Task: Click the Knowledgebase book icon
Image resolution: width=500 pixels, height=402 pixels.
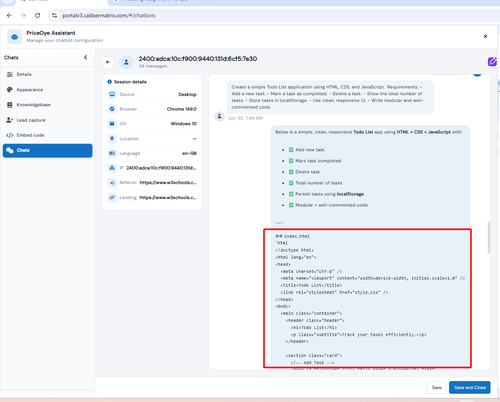Action: [x=10, y=105]
